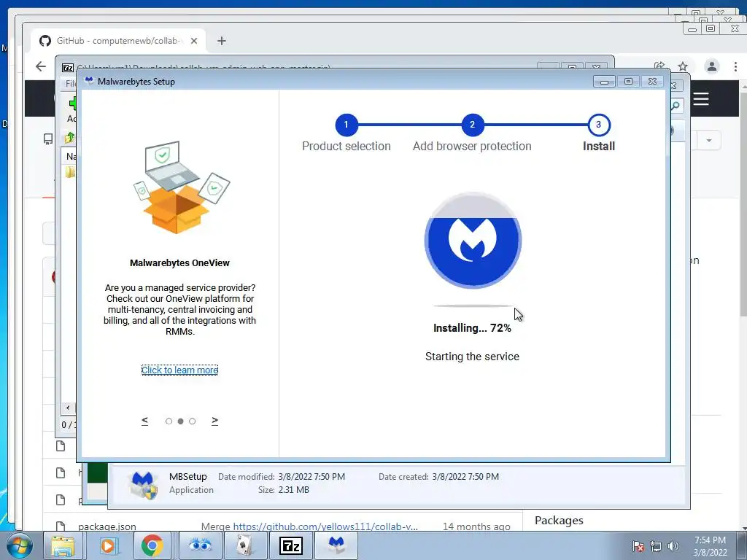747x560 pixels.
Task: Bookmark this page with the star icon
Action: (x=683, y=66)
